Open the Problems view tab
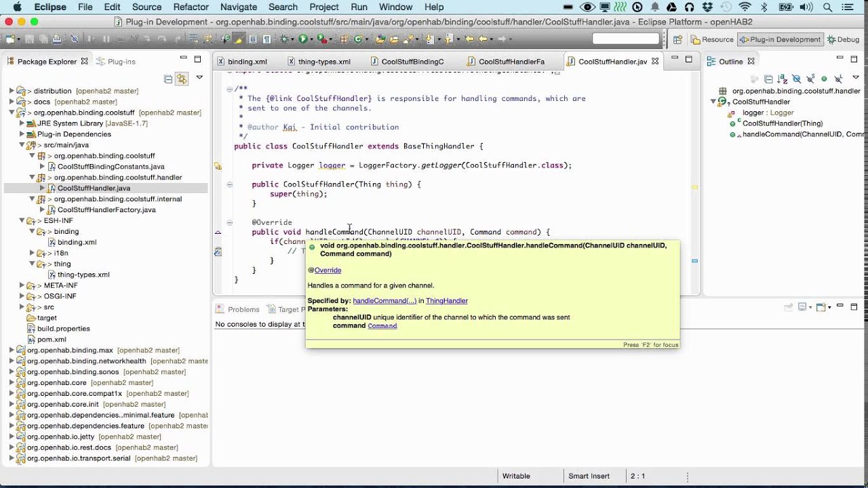 [x=238, y=309]
